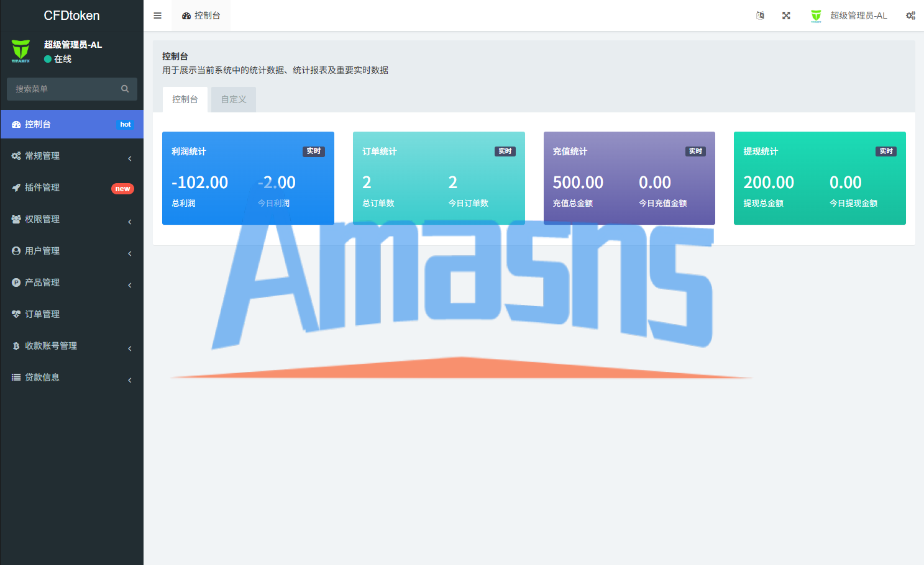
Task: Click the 超级管理员-AL name in sidebar
Action: click(73, 45)
